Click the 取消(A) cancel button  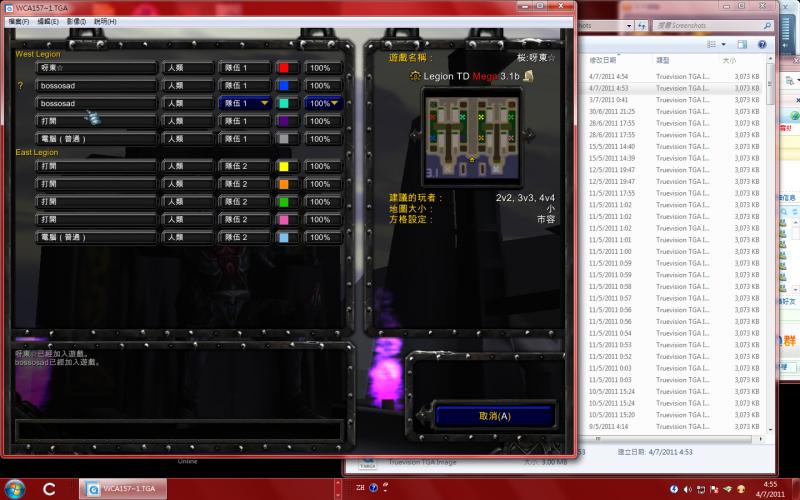click(x=494, y=416)
